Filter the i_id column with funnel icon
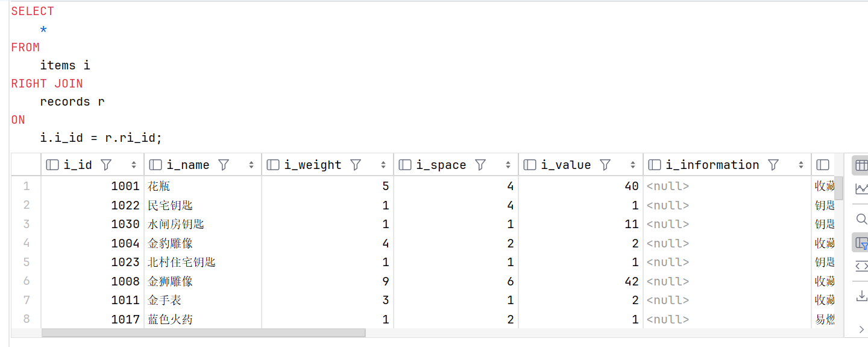Screen dimensions: 868x347 tap(106, 165)
